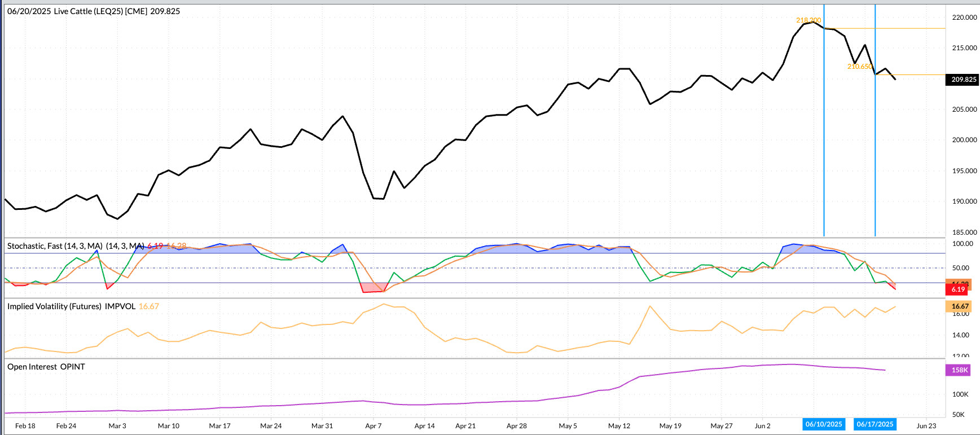980x435 pixels.
Task: Click the Apr 7 date on time axis
Action: point(373,426)
